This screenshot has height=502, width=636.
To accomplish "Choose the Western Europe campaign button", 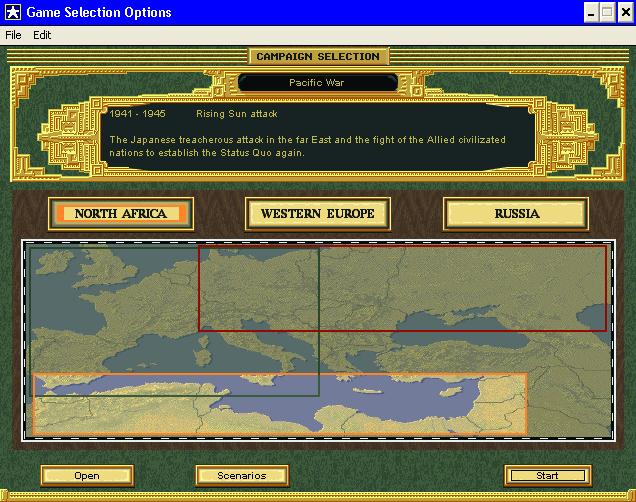I will [x=318, y=214].
